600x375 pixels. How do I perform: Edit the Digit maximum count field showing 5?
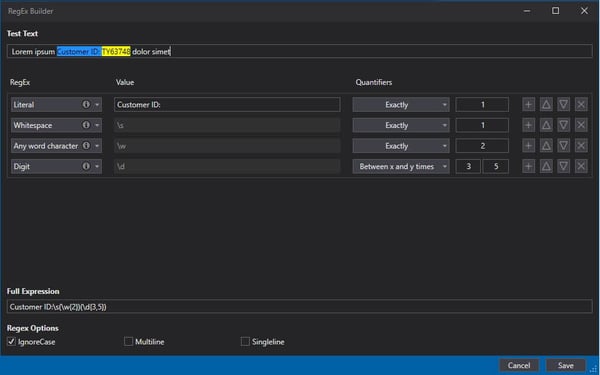click(x=496, y=166)
